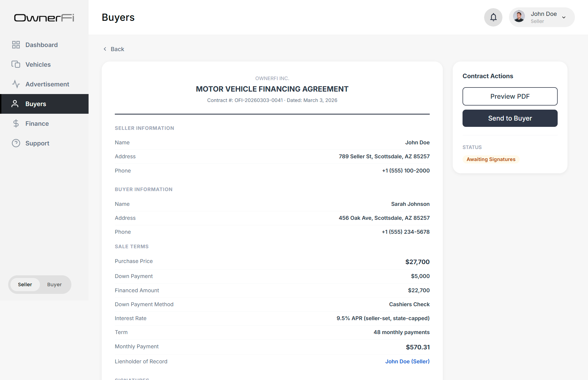
Task: Open the Vehicles section
Action: 44,65
